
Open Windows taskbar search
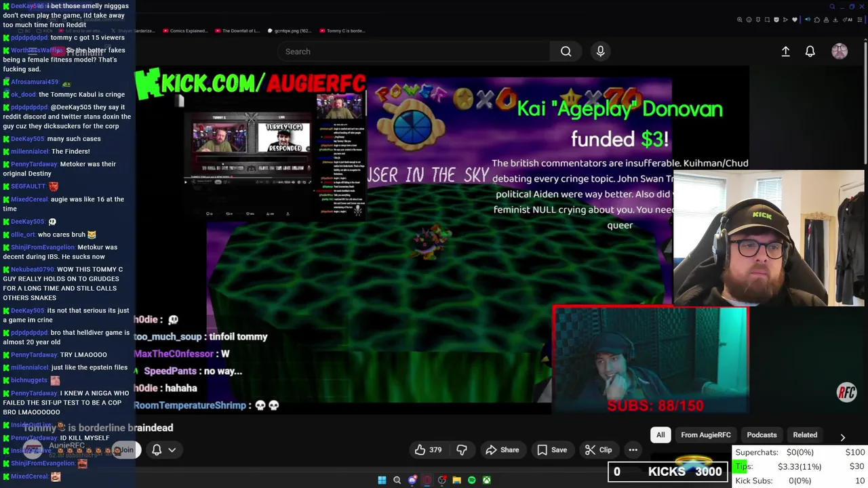coord(397,480)
